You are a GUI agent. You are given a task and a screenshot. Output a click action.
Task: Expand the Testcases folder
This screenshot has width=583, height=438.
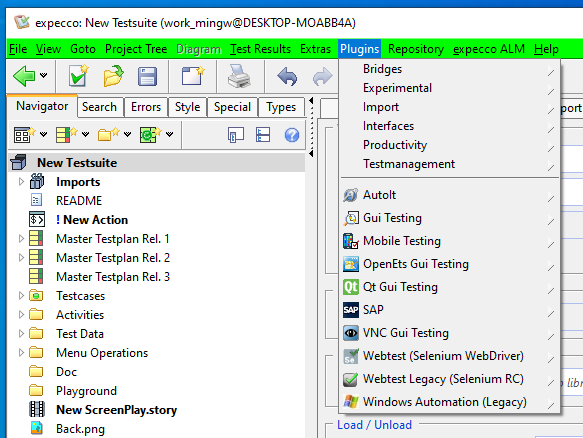(x=21, y=296)
